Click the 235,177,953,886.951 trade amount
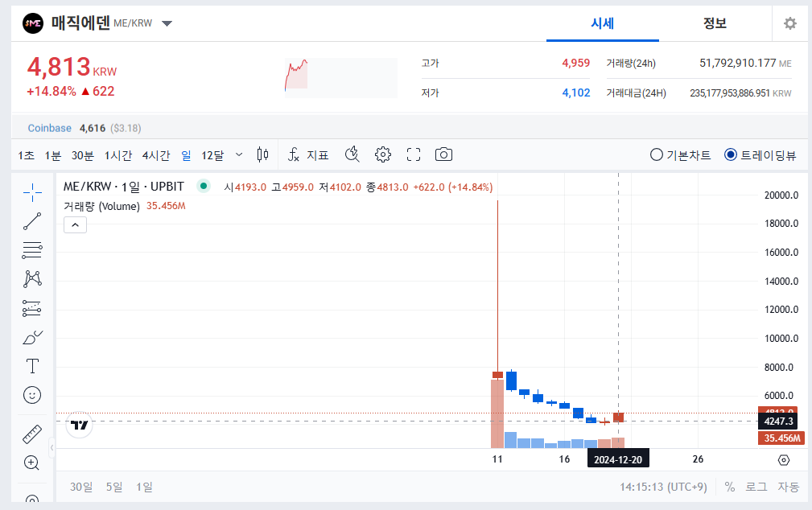 [730, 93]
